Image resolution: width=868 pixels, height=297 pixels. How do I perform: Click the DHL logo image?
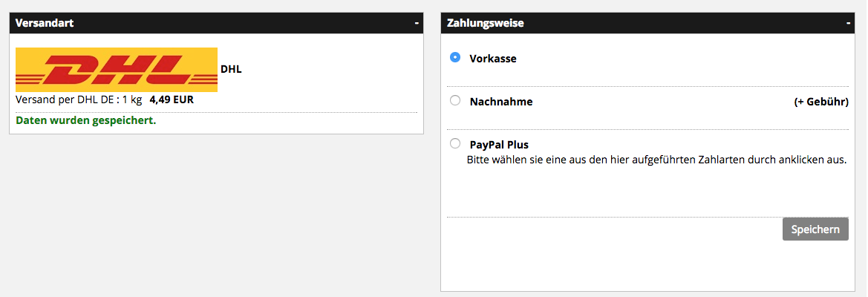click(117, 70)
